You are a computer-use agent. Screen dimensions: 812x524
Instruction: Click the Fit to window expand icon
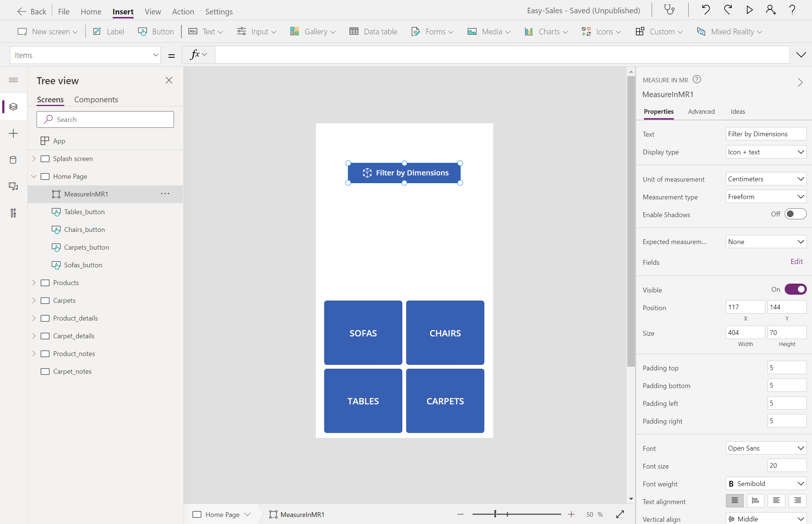[x=620, y=514]
